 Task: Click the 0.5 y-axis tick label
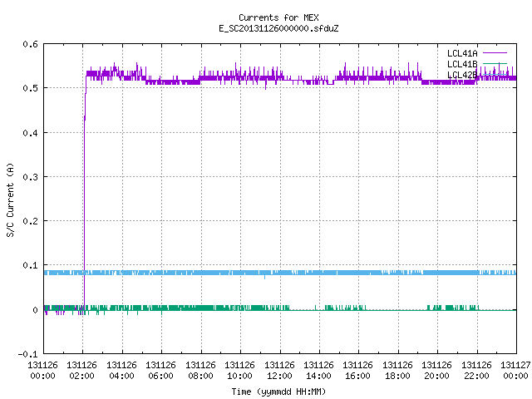[x=31, y=88]
